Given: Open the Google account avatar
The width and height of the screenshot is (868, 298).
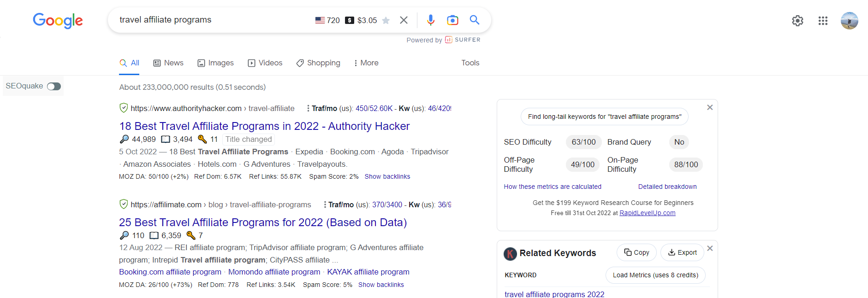Looking at the screenshot, I should (849, 21).
